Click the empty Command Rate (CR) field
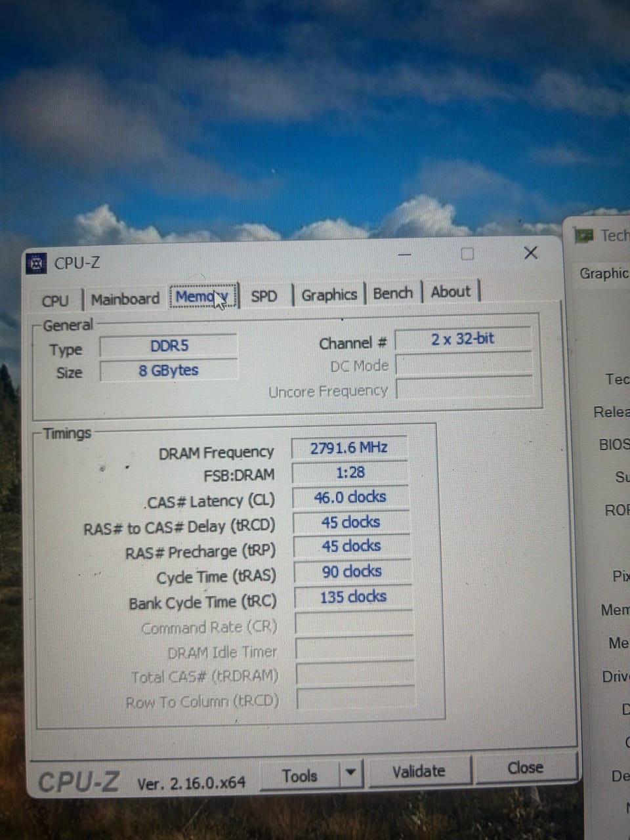630x840 pixels. coord(354,623)
